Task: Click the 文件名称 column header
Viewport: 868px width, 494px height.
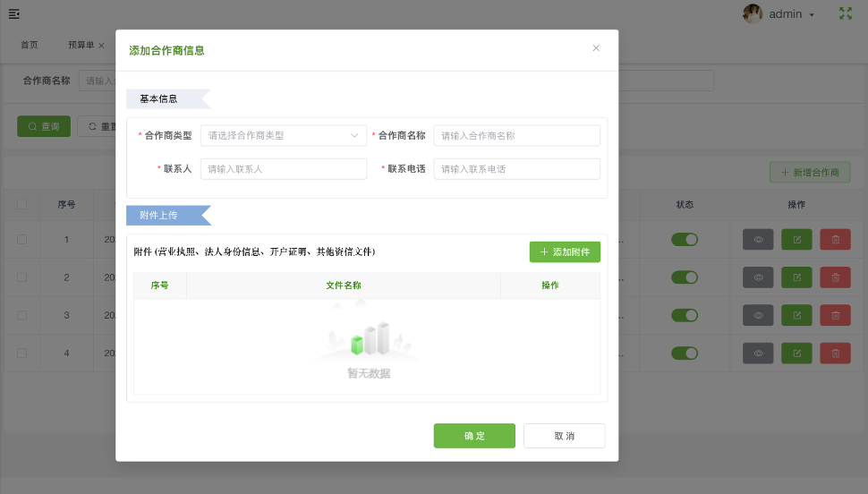Action: [x=344, y=285]
